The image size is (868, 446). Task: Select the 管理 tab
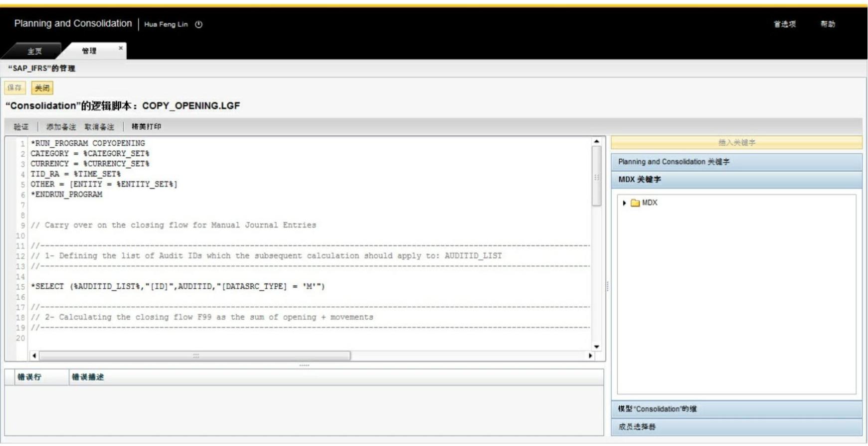tap(89, 51)
